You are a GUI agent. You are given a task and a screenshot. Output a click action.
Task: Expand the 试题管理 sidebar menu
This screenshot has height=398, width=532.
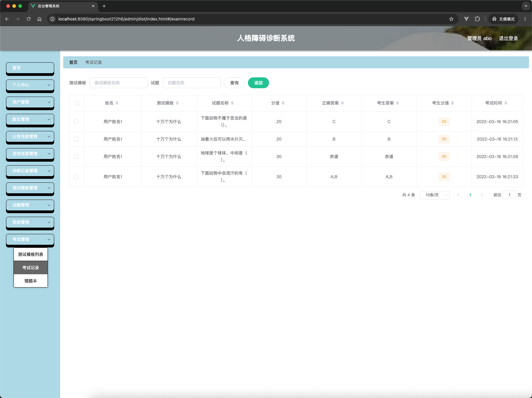tap(30, 205)
